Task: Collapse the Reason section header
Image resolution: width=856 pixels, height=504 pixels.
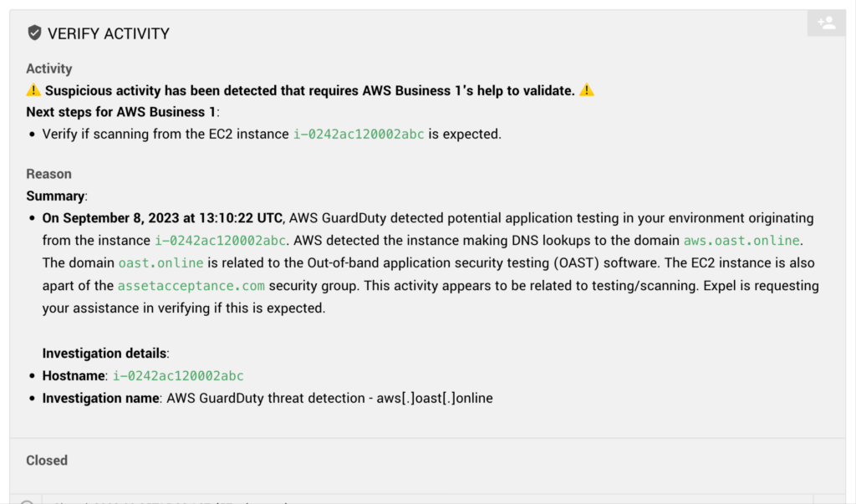Action: [48, 174]
